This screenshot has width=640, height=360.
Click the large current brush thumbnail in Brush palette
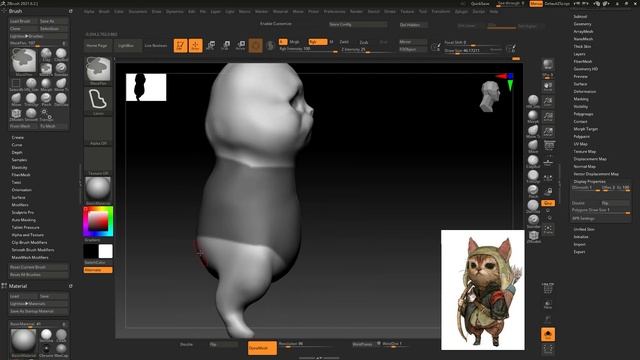24,61
